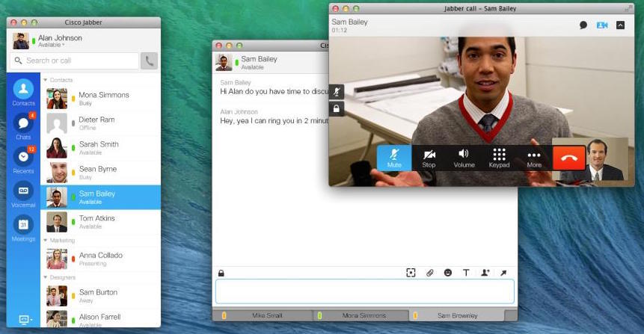Viewport: 644px width, 334px height.
Task: Open the More options in call controls
Action: [x=534, y=158]
